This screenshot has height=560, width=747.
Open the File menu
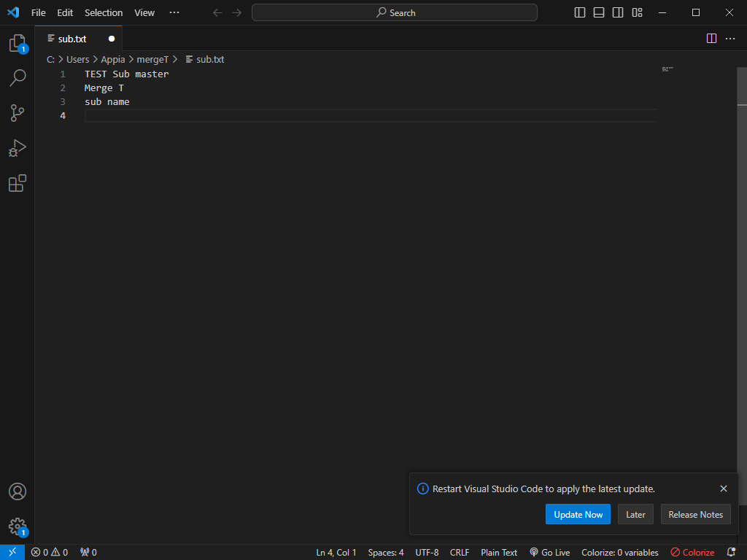tap(39, 13)
